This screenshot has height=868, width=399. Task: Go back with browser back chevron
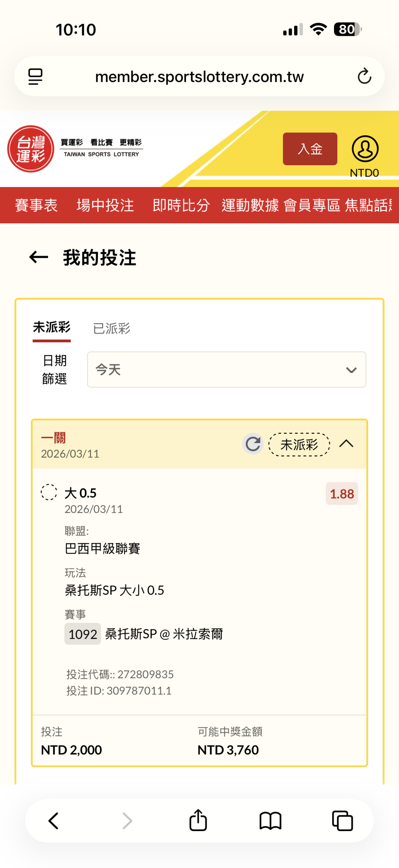click(54, 821)
